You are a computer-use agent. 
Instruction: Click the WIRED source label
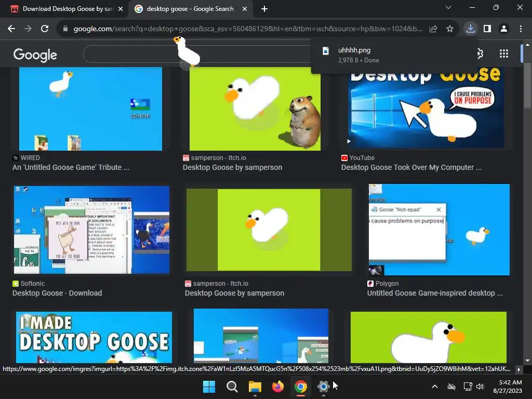(x=30, y=158)
